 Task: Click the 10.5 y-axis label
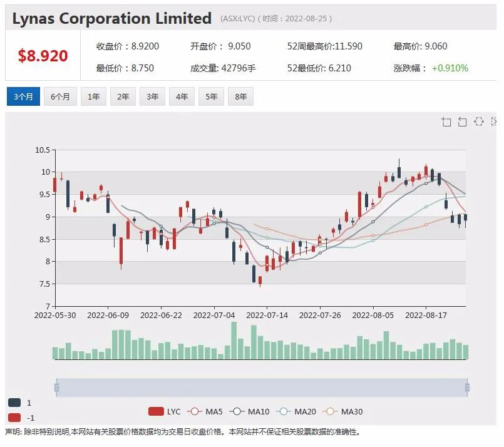click(43, 150)
